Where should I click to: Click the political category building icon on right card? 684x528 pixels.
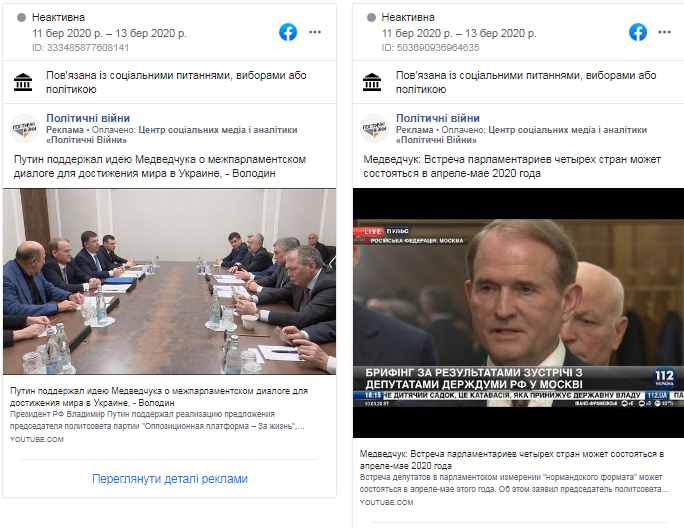point(372,82)
